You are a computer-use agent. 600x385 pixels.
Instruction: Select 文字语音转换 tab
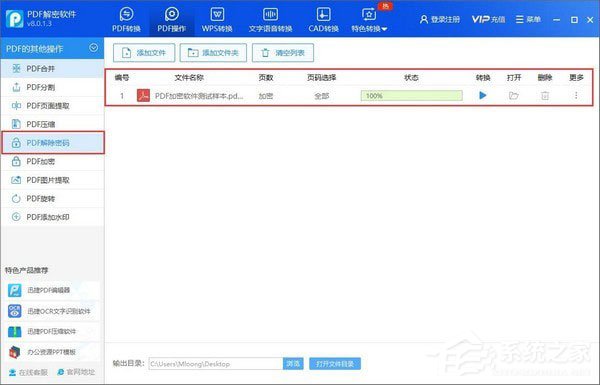click(270, 20)
